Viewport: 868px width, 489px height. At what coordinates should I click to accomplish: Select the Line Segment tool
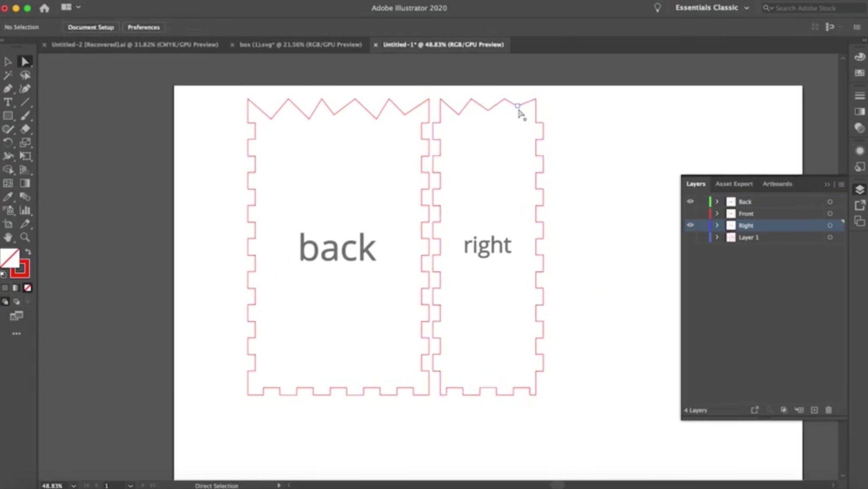[x=25, y=102]
